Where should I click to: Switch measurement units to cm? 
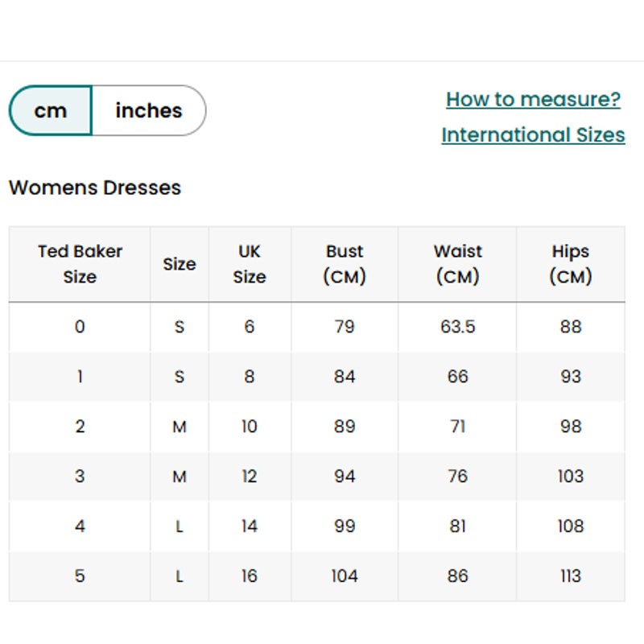[51, 110]
